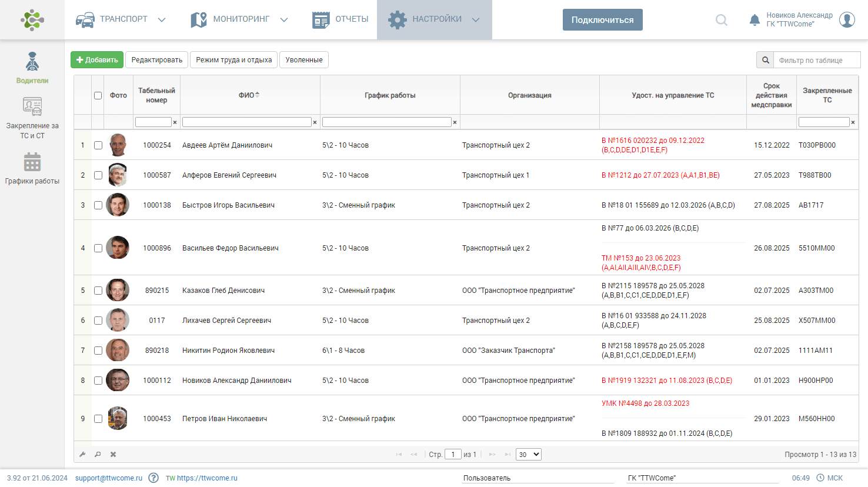Screen dimensions: 868x487
Task: Open Графики работы calendar icon
Action: point(32,162)
